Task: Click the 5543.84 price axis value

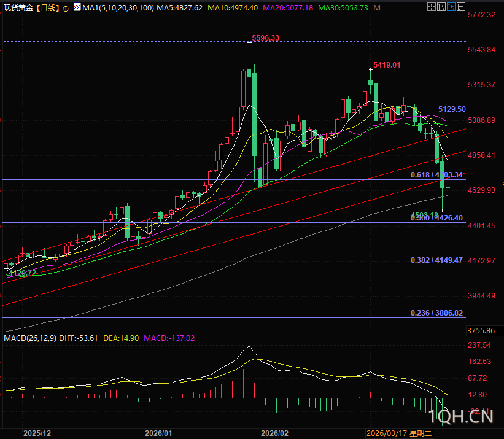Action: click(x=481, y=50)
